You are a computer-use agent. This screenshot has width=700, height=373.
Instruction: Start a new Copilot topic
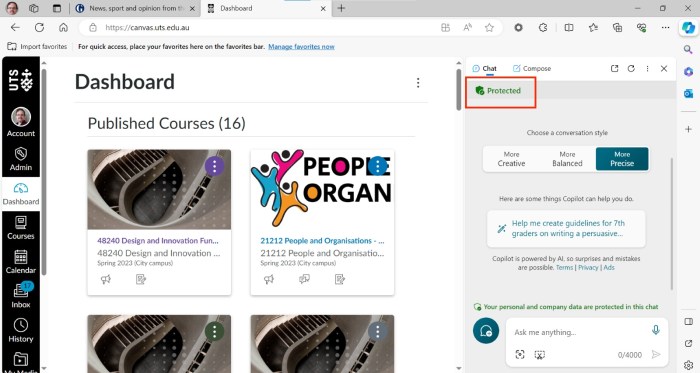click(x=486, y=331)
